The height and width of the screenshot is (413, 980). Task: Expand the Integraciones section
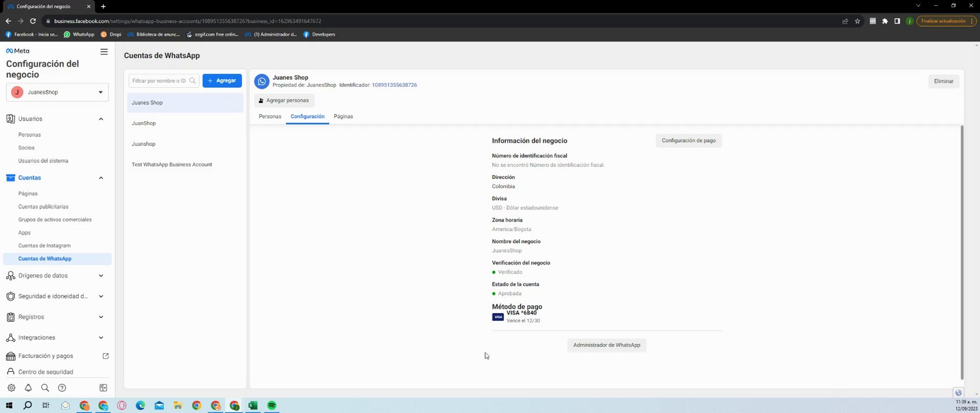click(x=101, y=338)
